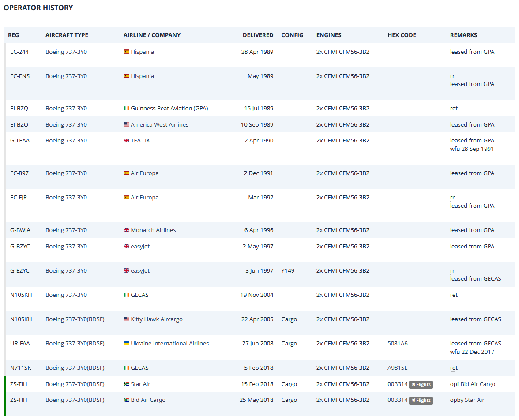The image size is (519, 420).
Task: Click the DELIVERED column header
Action: [258, 35]
